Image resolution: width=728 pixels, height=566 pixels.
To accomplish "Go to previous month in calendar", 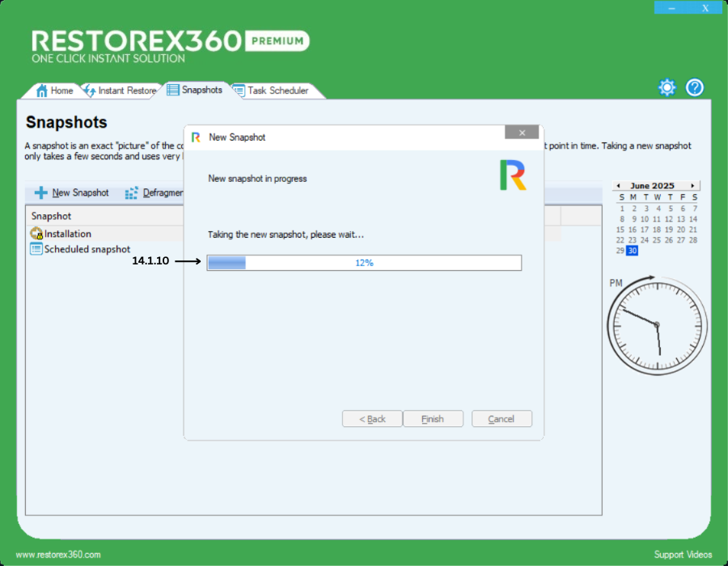I will [617, 186].
